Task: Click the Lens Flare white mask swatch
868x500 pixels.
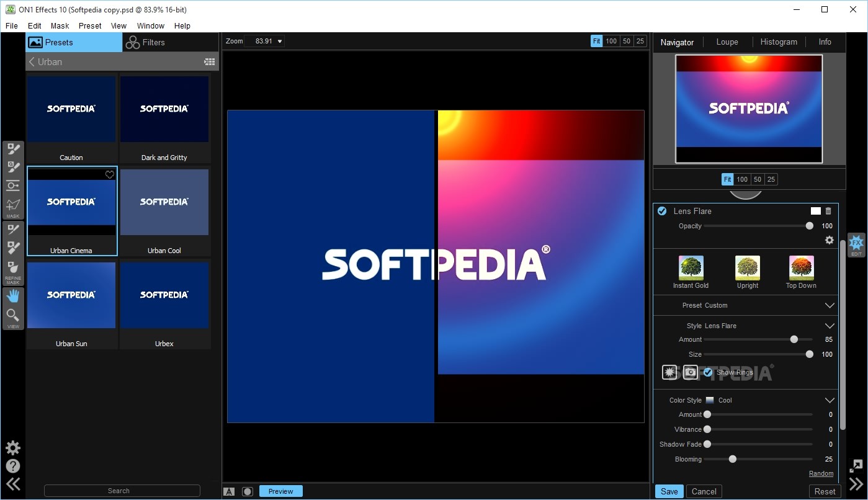Action: 816,211
